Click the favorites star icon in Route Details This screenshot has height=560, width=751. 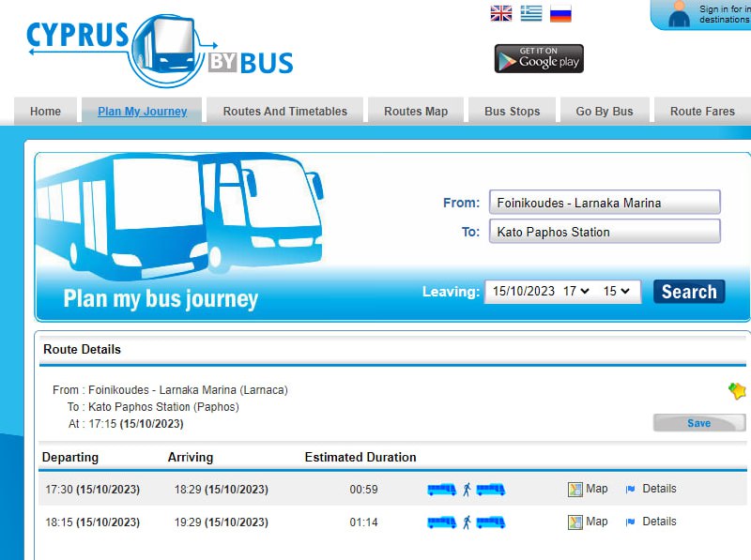[x=737, y=391]
